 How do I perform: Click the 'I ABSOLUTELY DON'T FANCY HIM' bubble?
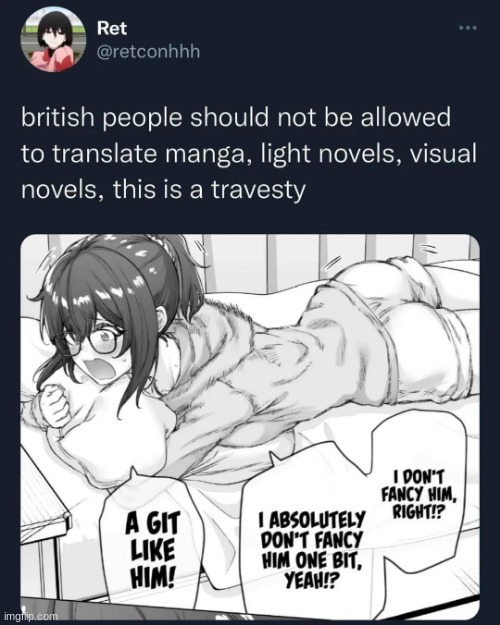click(x=312, y=550)
